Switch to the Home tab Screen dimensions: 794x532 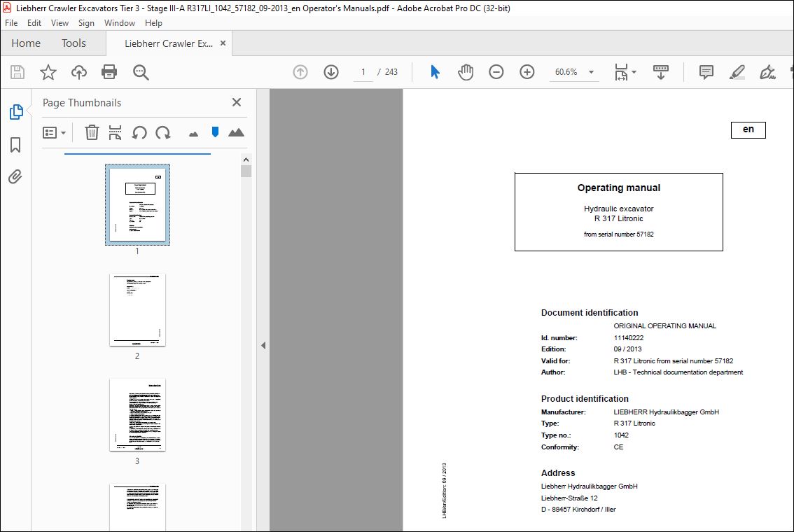click(x=26, y=43)
